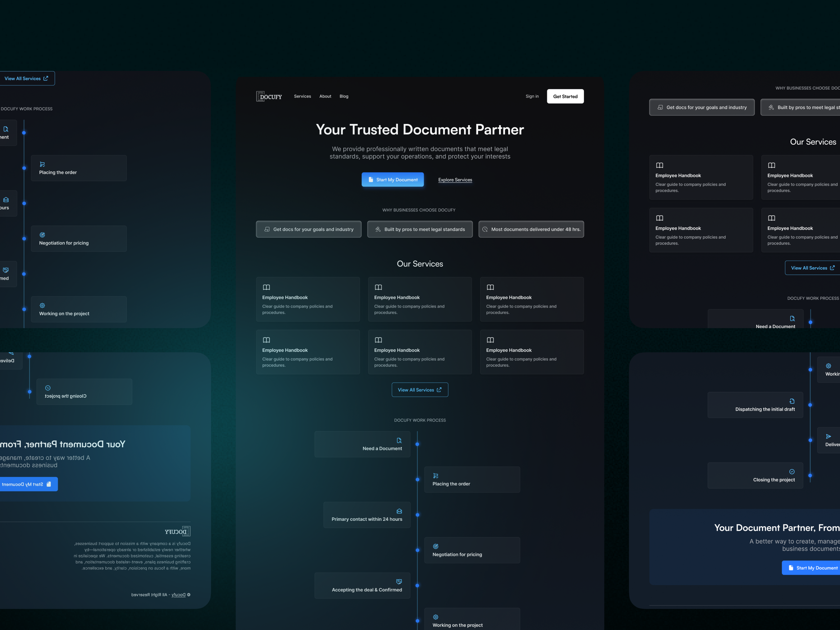This screenshot has height=630, width=840.
Task: Click the gear icon on Working on the project
Action: click(435, 617)
